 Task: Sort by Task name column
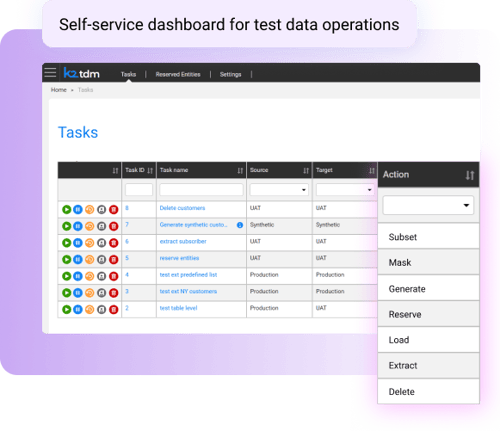point(240,171)
